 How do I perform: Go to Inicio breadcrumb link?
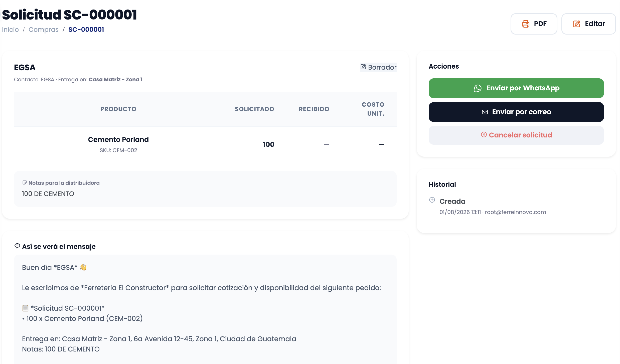click(10, 30)
